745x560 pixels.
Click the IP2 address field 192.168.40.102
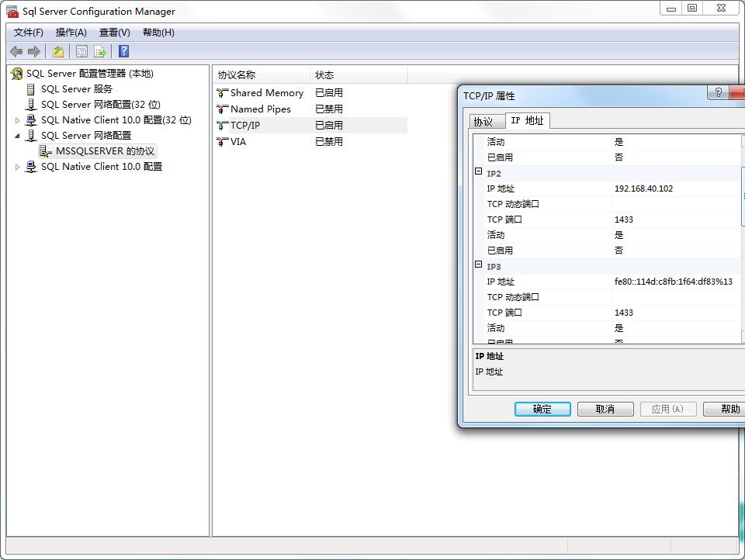[643, 188]
